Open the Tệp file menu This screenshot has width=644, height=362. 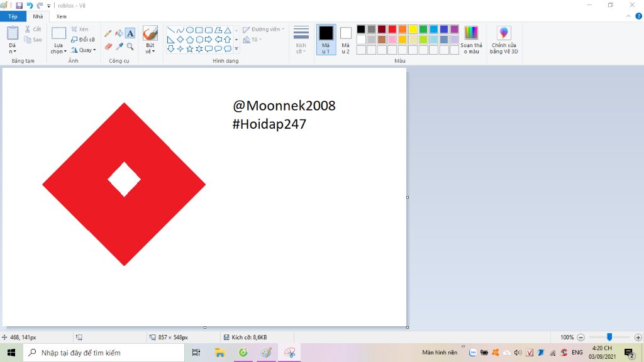pyautogui.click(x=13, y=16)
